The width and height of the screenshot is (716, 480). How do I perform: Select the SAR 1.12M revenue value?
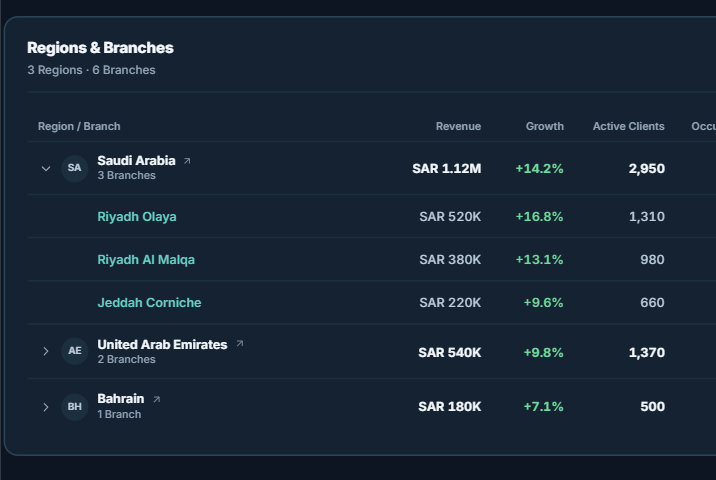(x=447, y=169)
